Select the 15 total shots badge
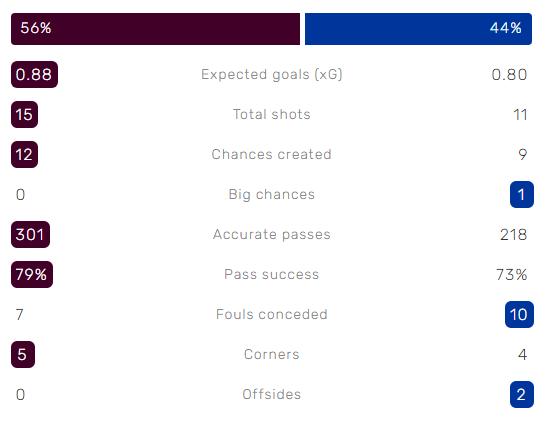This screenshot has width=549, height=421. pyautogui.click(x=25, y=115)
